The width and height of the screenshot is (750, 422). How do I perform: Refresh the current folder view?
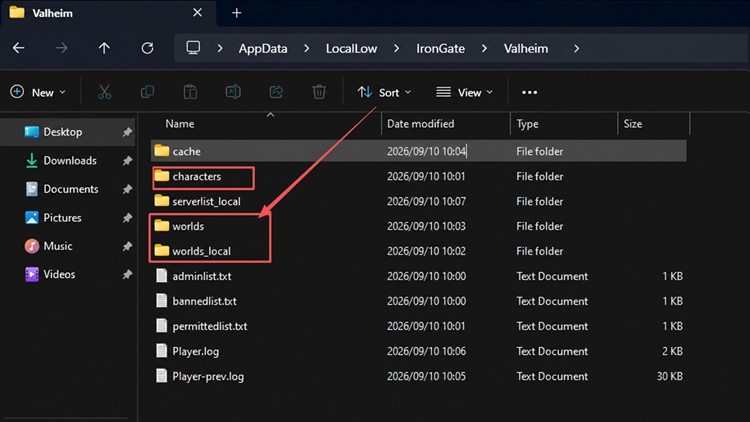pos(147,48)
